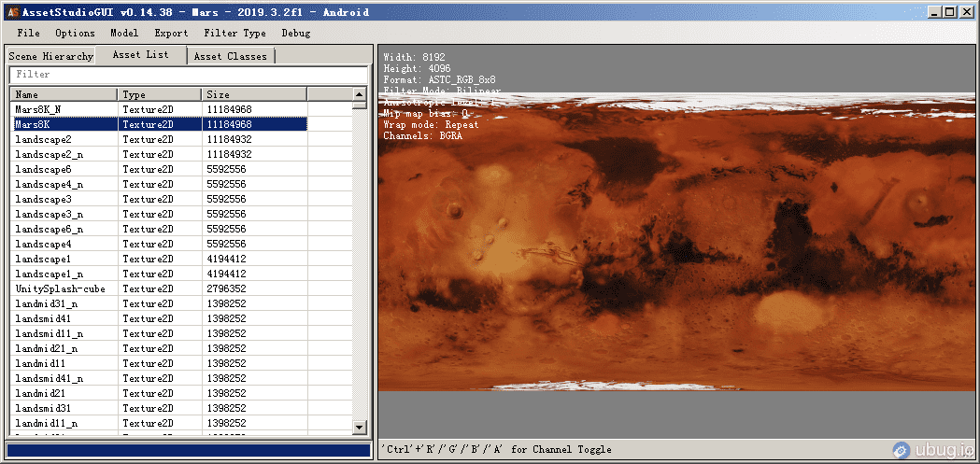
Task: Sort assets by the Type column header
Action: (159, 94)
